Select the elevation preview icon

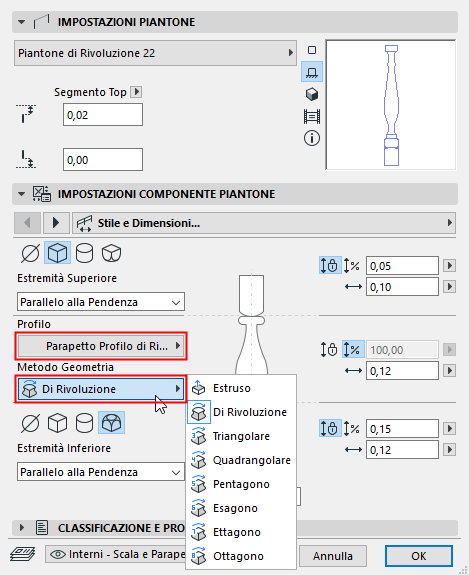(312, 72)
